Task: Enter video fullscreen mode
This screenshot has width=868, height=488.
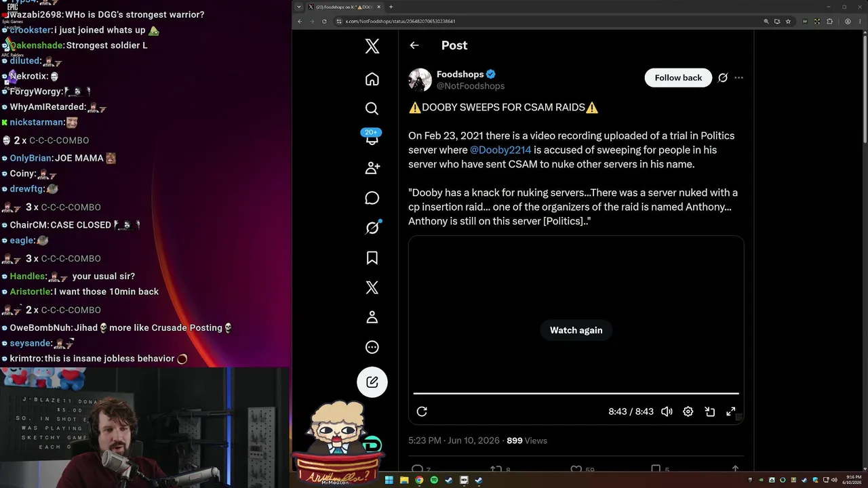Action: click(x=731, y=411)
